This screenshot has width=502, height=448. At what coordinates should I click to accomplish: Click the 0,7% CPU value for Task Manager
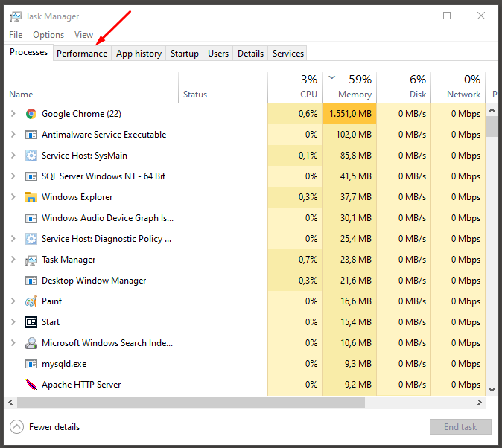(x=308, y=259)
